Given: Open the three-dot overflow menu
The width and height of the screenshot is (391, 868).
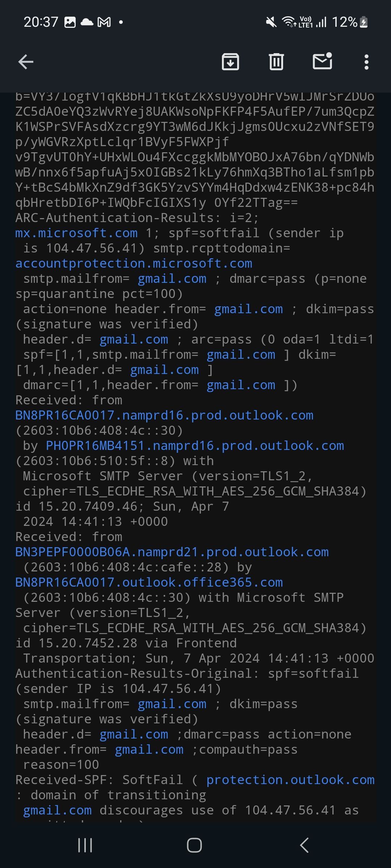Looking at the screenshot, I should [366, 61].
